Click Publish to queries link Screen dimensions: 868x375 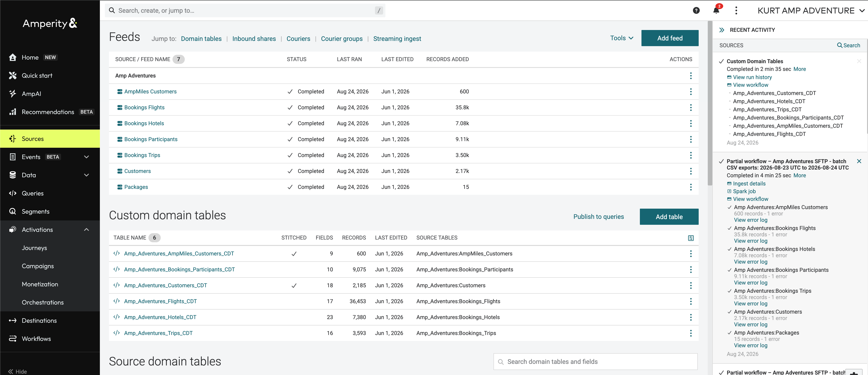[x=598, y=217]
